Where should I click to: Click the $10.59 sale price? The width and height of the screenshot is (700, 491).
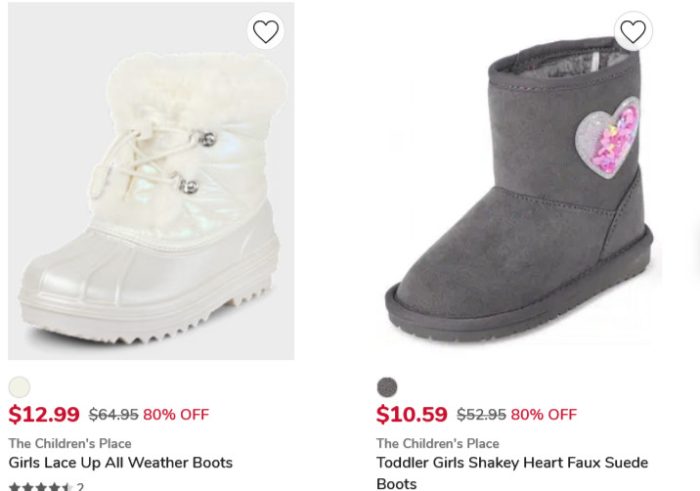click(x=412, y=414)
